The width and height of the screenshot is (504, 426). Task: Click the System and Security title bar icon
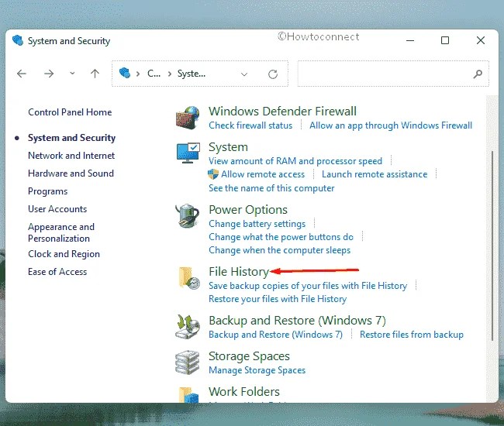(18, 41)
